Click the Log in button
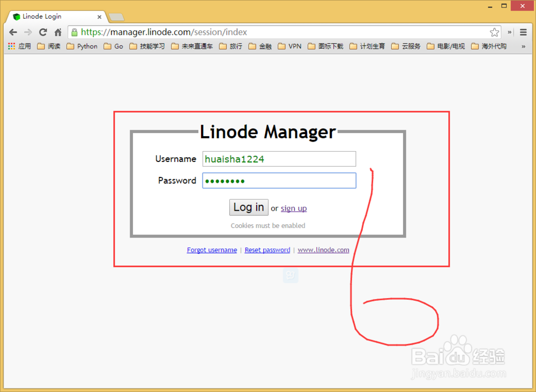Image resolution: width=536 pixels, height=392 pixels. click(x=249, y=208)
